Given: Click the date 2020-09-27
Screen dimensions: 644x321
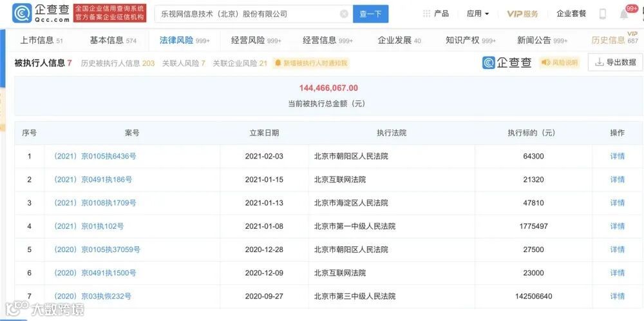Looking at the screenshot, I should click(x=264, y=297).
